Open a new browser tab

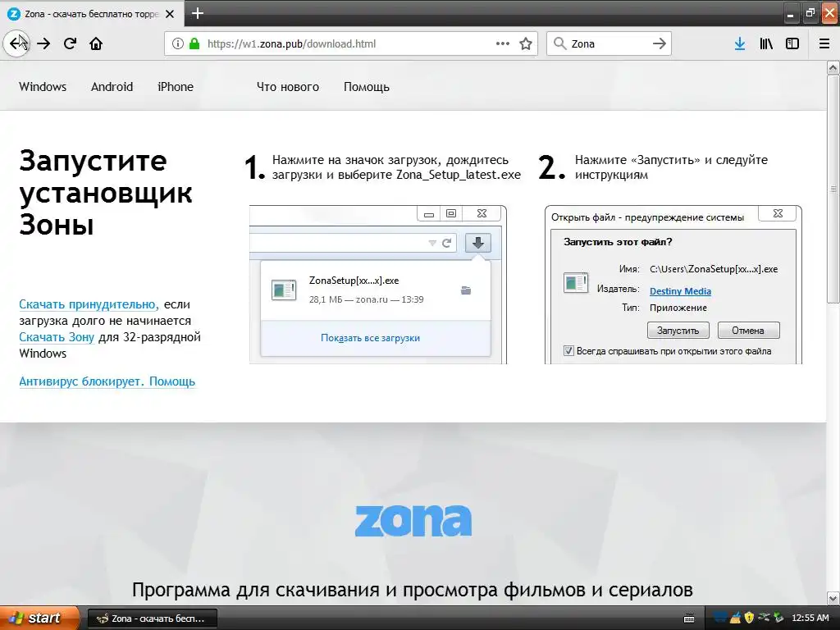[198, 13]
